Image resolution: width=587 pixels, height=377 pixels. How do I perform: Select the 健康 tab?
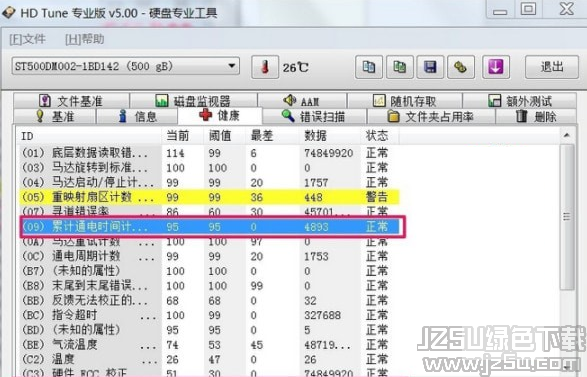click(220, 115)
